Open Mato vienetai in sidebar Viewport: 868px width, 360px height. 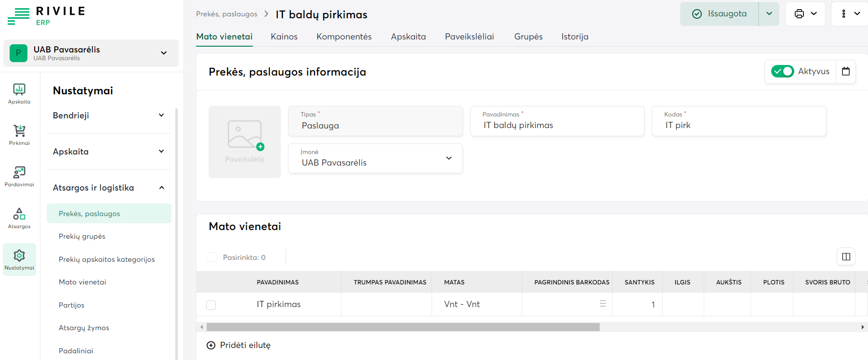82,282
